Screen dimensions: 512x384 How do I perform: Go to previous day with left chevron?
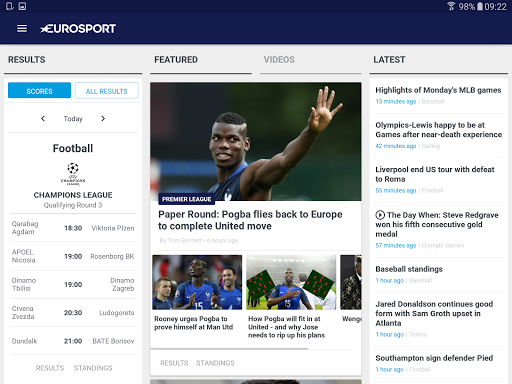click(43, 119)
